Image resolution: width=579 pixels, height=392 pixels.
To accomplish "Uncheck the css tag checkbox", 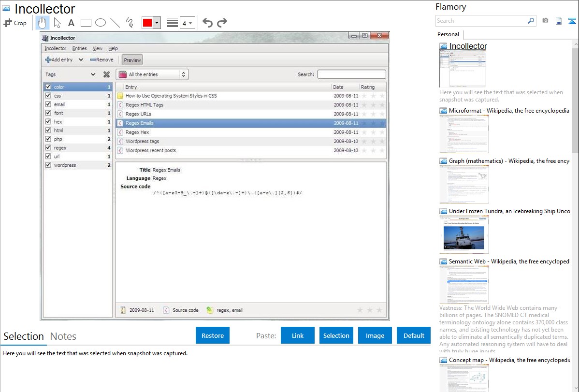I will coord(48,96).
